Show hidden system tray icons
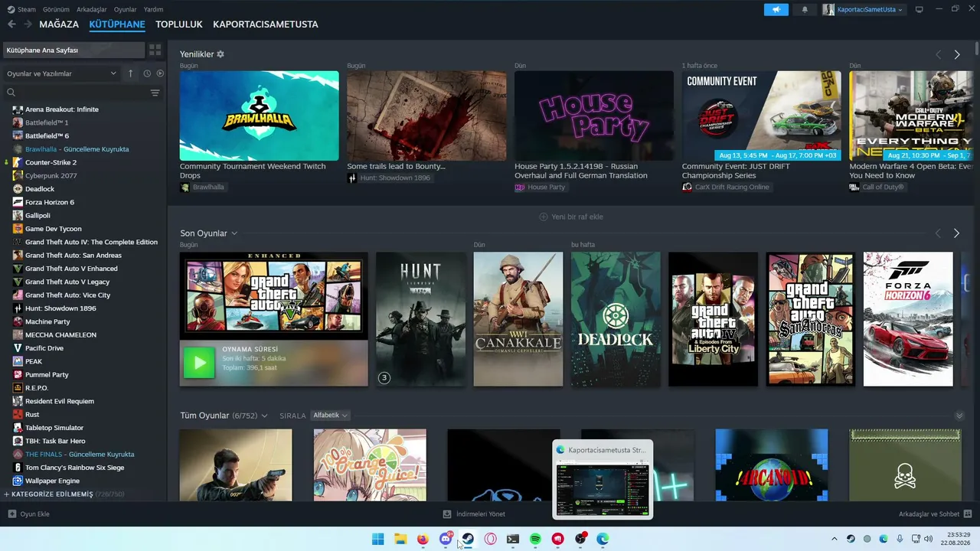The height and width of the screenshot is (551, 980). click(x=835, y=539)
